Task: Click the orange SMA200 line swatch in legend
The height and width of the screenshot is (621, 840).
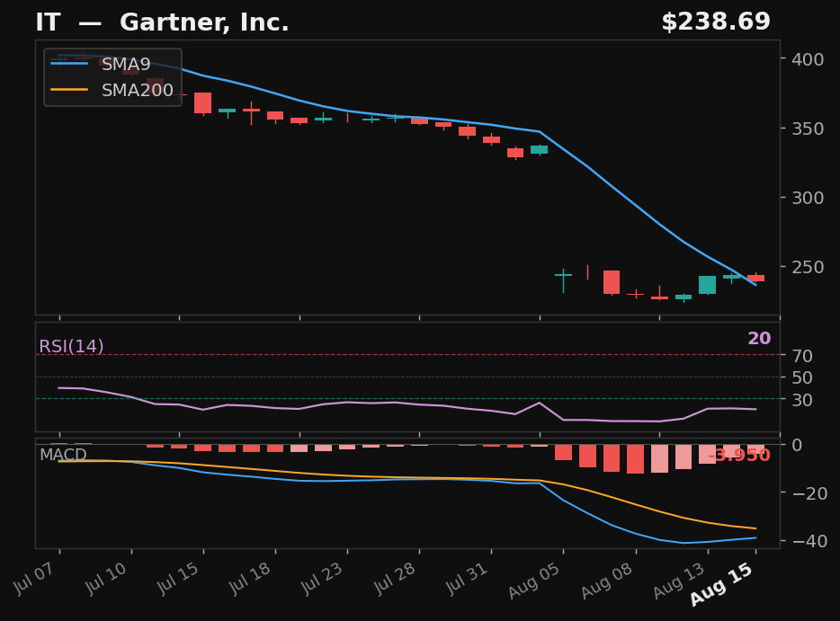Action: pos(69,89)
